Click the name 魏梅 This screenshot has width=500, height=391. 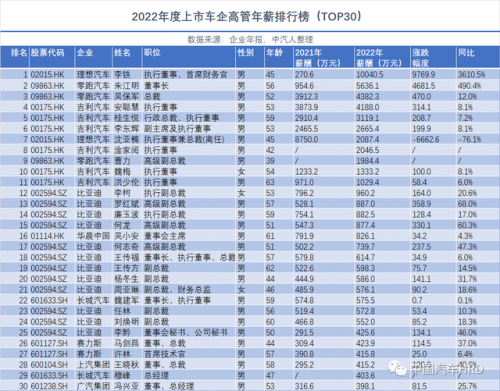tap(122, 172)
